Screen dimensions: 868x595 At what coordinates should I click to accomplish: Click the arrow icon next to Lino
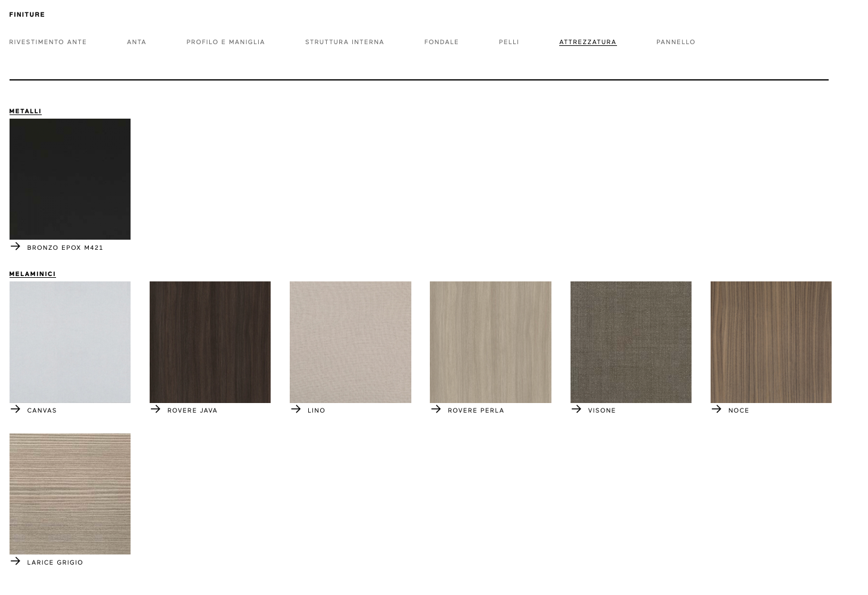point(296,409)
